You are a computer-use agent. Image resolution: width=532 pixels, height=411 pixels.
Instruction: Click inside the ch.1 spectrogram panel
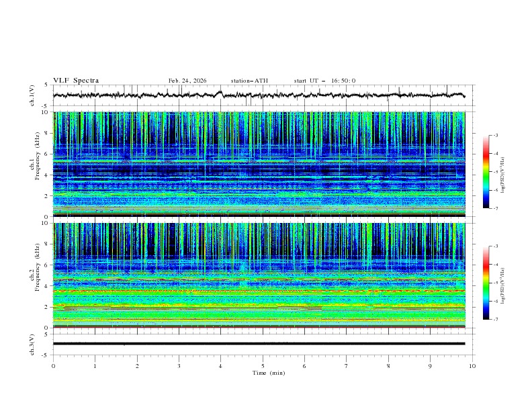[262, 163]
